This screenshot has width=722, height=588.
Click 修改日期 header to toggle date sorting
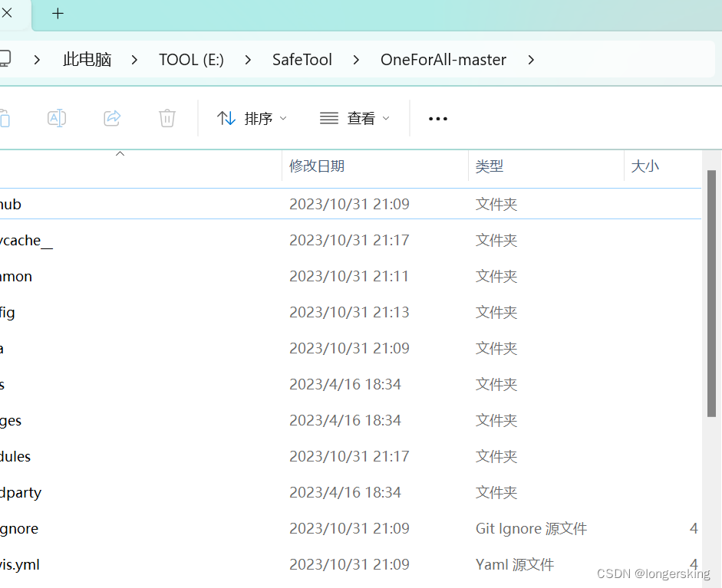(316, 166)
